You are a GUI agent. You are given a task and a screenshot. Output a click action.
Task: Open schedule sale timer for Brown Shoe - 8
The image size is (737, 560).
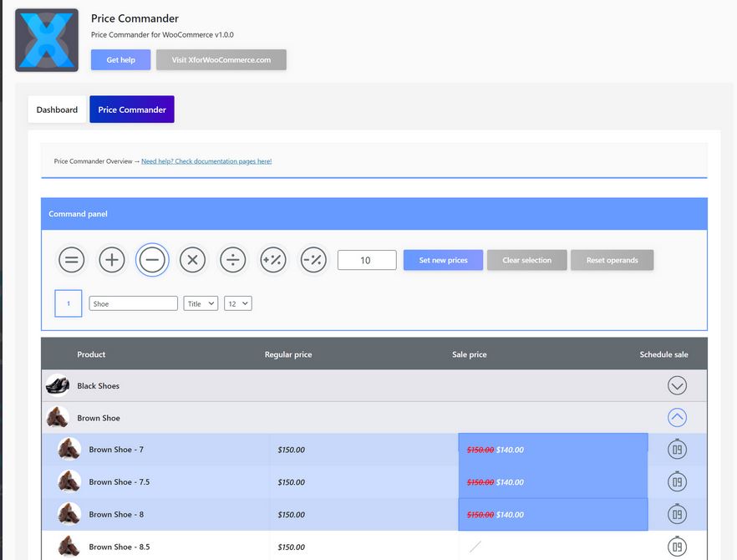[x=677, y=514]
